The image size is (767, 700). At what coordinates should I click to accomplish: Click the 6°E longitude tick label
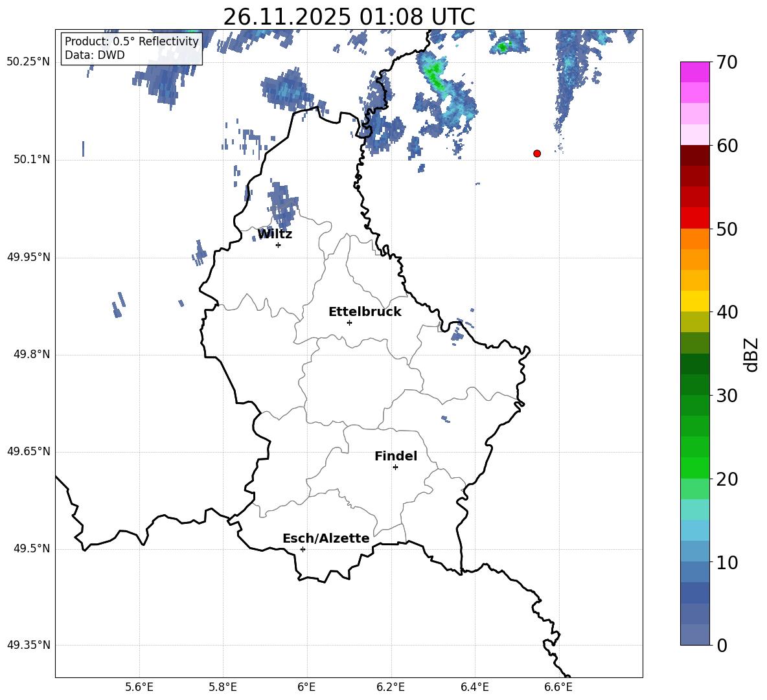click(306, 687)
